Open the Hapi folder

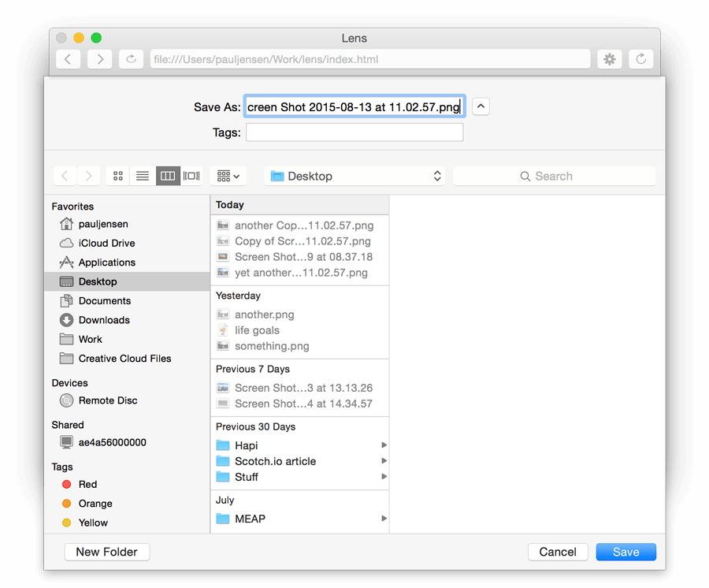(300, 445)
